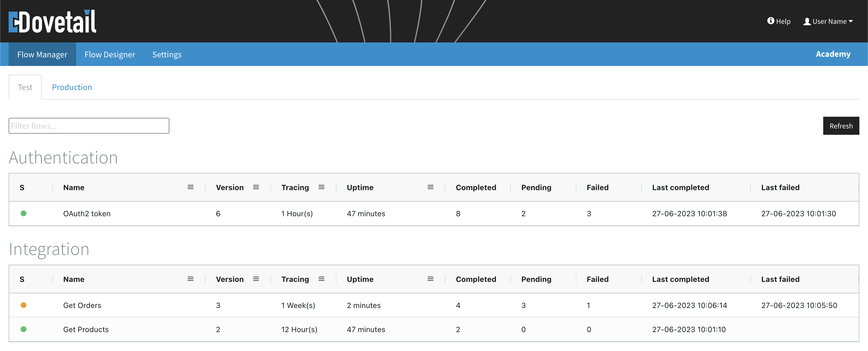Sort by Last failed in Integration table
The width and height of the screenshot is (868, 351).
pyautogui.click(x=780, y=279)
